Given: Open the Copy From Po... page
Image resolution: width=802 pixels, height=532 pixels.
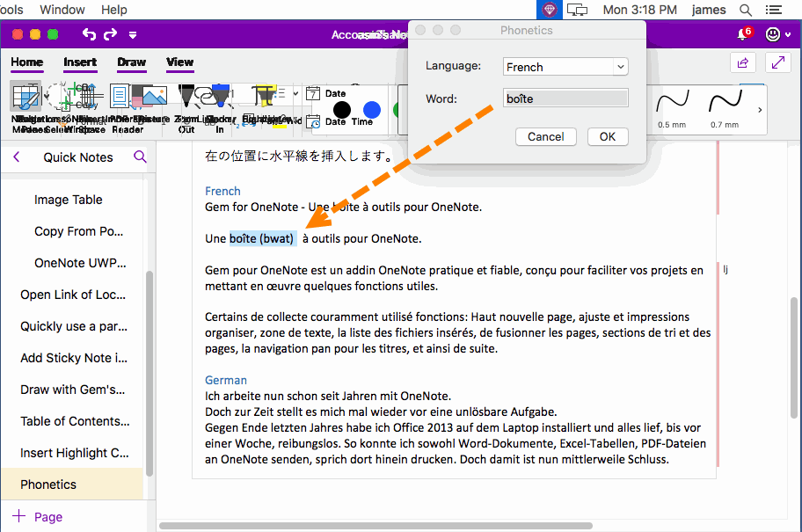Looking at the screenshot, I should pyautogui.click(x=79, y=231).
